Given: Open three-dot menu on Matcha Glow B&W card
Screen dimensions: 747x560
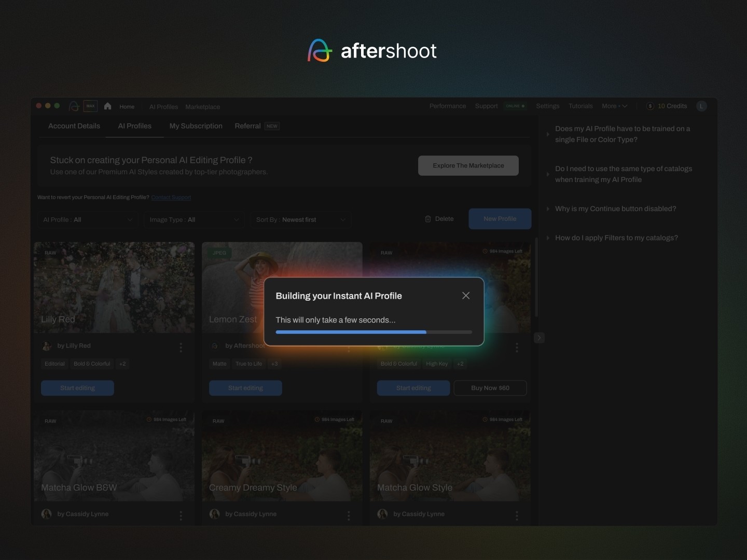Looking at the screenshot, I should (x=181, y=515).
